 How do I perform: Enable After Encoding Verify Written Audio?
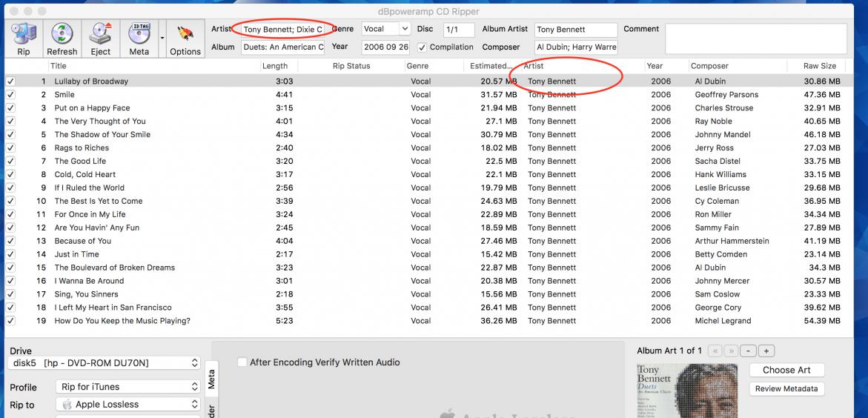pyautogui.click(x=242, y=362)
